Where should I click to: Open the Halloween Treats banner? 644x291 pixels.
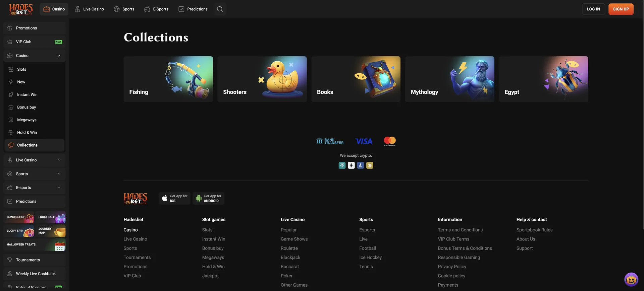point(35,245)
